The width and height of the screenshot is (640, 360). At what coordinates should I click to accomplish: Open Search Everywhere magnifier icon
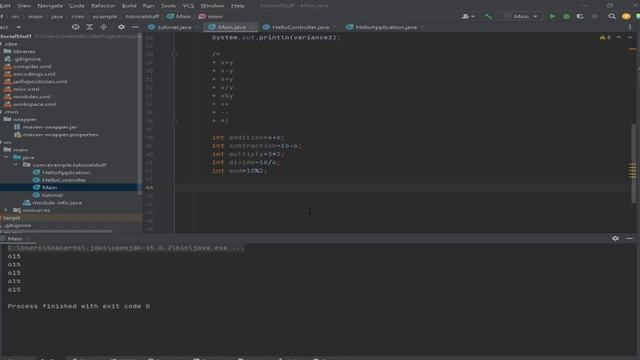click(x=611, y=16)
